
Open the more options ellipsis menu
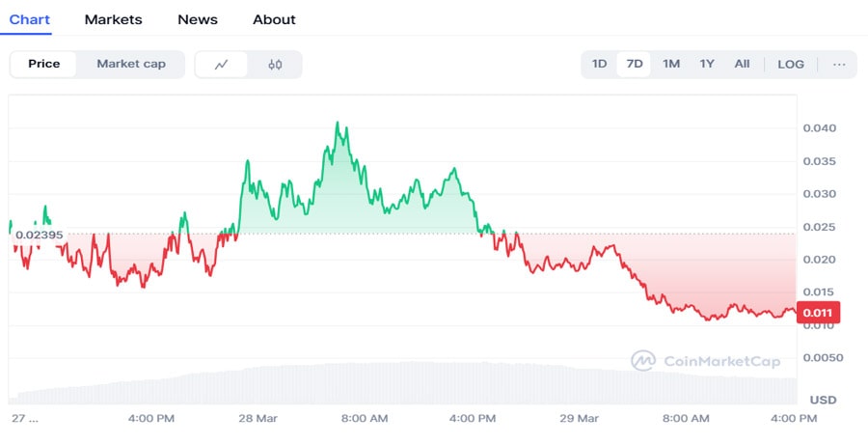pyautogui.click(x=838, y=65)
